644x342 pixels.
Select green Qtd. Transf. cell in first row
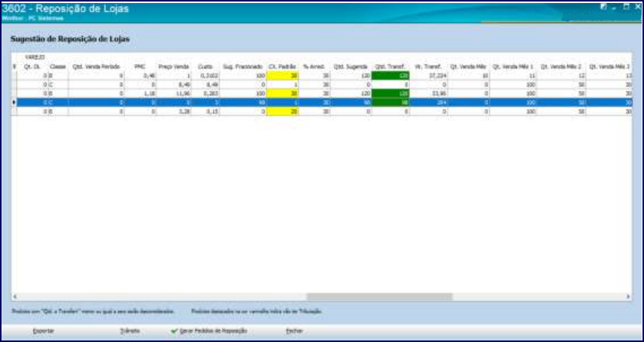click(390, 76)
